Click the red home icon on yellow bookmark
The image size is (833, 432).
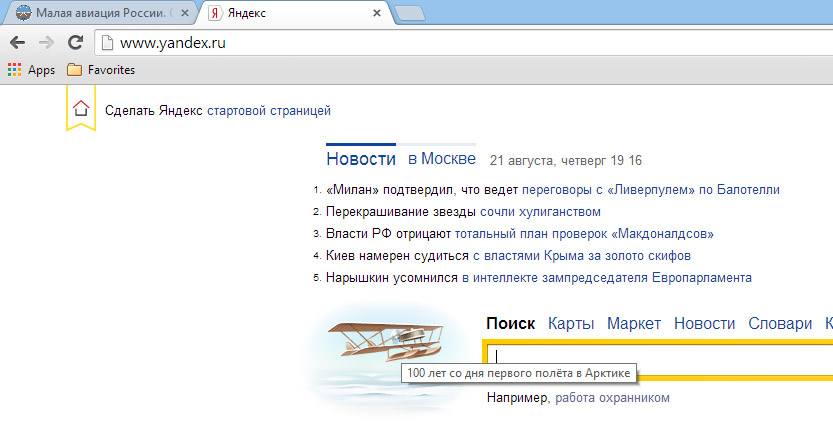coord(81,109)
